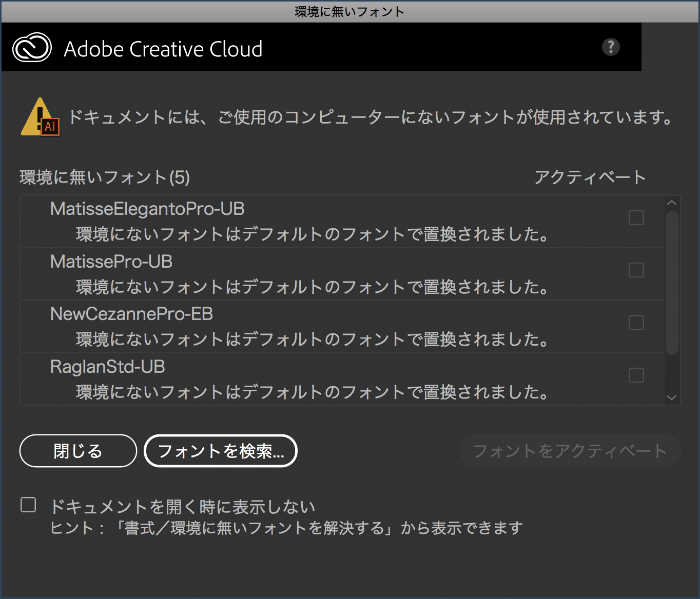Select the NewCezannePro-EB font row
Image resolution: width=700 pixels, height=599 pixels.
point(342,327)
